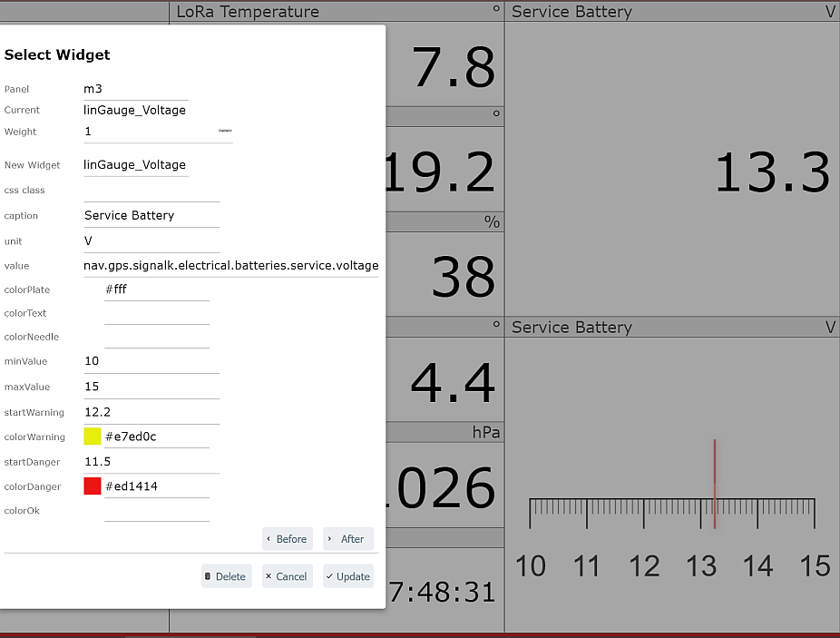840x638 pixels.
Task: Click the signalk value path input field
Action: tap(230, 265)
